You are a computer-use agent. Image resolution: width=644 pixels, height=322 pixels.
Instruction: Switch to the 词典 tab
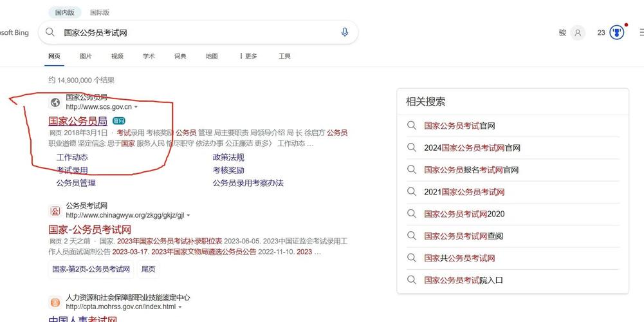[180, 56]
